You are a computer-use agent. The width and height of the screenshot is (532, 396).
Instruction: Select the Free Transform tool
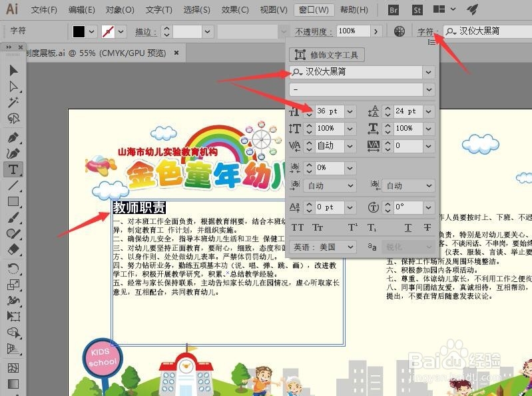point(13,317)
